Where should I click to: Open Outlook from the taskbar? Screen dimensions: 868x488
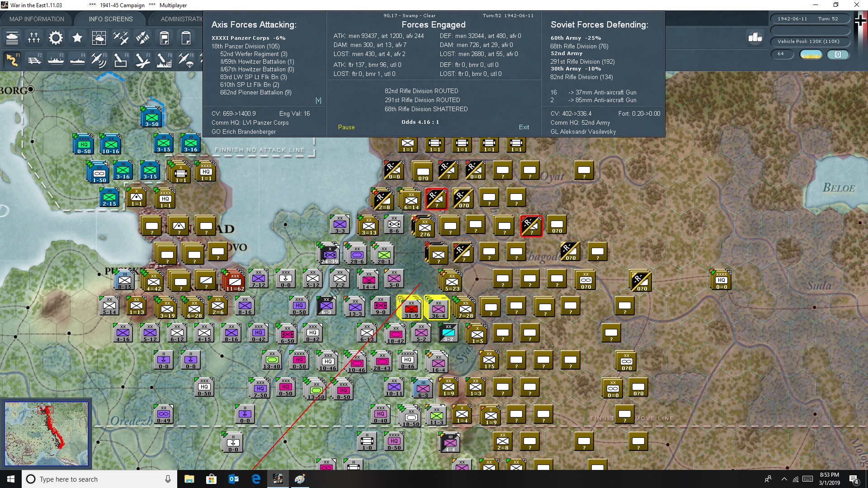click(x=233, y=479)
